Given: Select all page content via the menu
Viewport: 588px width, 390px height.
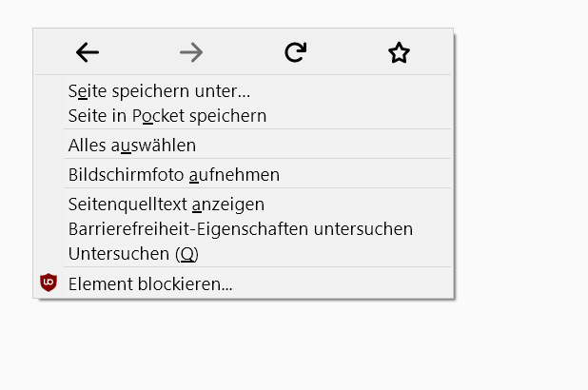Looking at the screenshot, I should tap(131, 146).
